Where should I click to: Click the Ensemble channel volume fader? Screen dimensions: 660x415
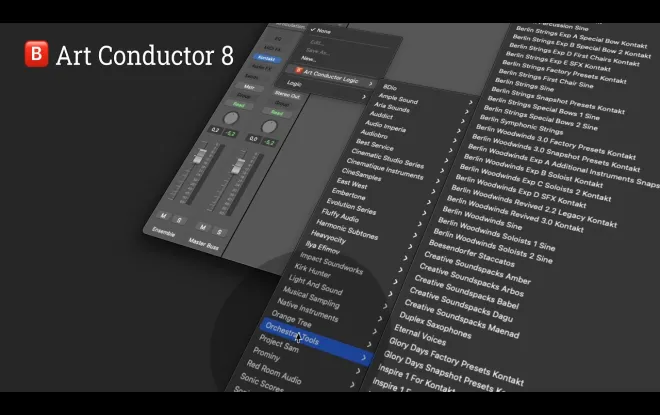[x=199, y=157]
